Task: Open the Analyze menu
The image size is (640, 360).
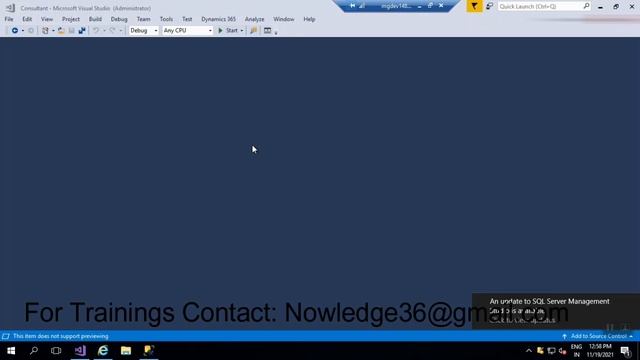Action: point(254,19)
